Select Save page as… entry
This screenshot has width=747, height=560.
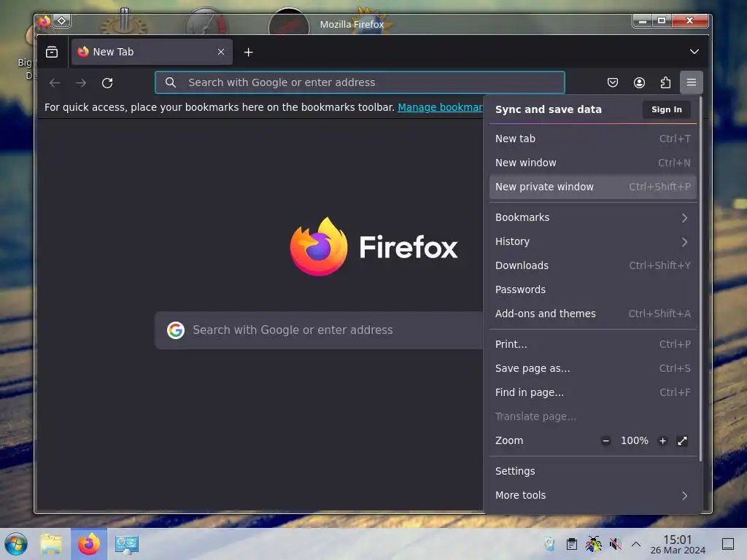click(592, 368)
